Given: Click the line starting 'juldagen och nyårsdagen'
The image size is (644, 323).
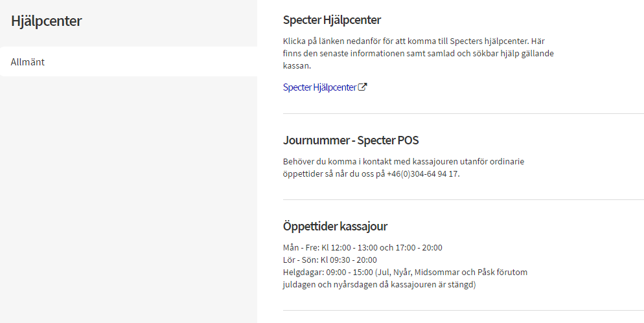Looking at the screenshot, I should click(x=379, y=284).
